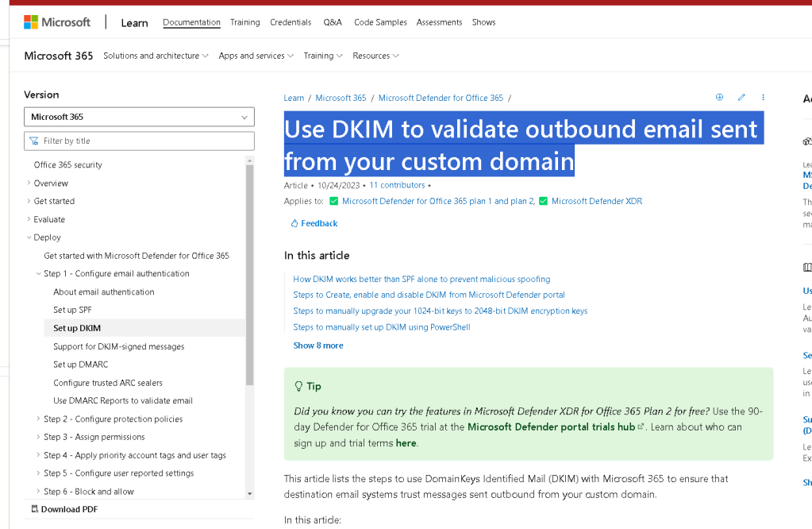
Task: Open the Training tab in top navigation
Action: coord(245,22)
